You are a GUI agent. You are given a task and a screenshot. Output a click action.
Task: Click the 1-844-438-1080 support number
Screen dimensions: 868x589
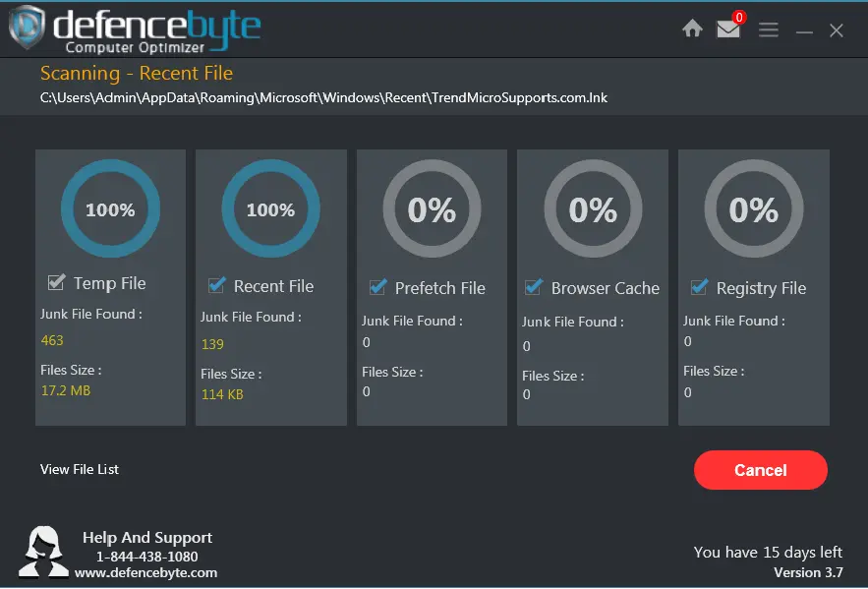coord(147,557)
